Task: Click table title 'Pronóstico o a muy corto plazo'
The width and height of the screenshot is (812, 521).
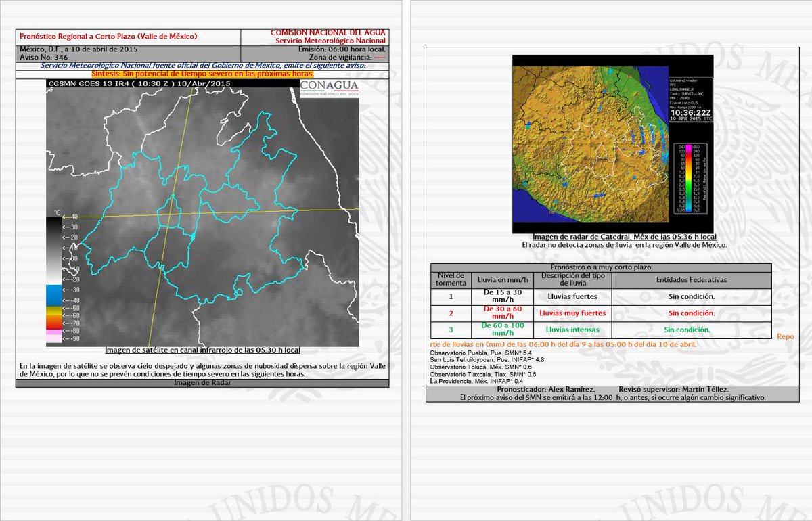Action: tap(601, 268)
